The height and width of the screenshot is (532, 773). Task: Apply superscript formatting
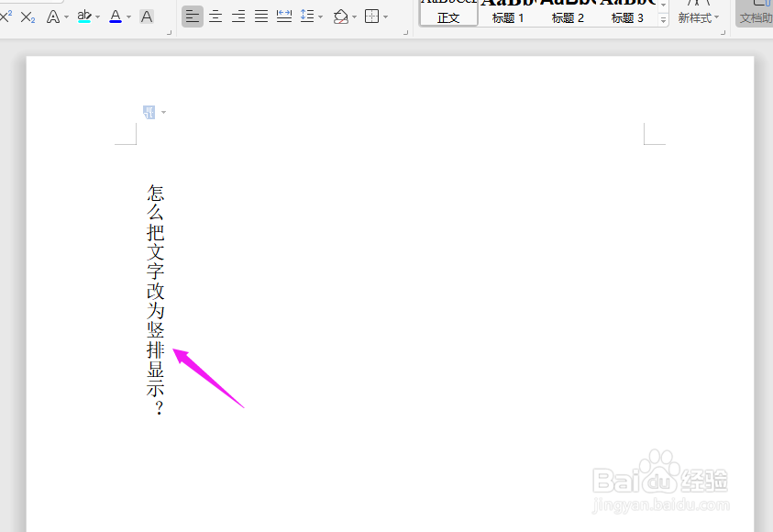click(7, 16)
